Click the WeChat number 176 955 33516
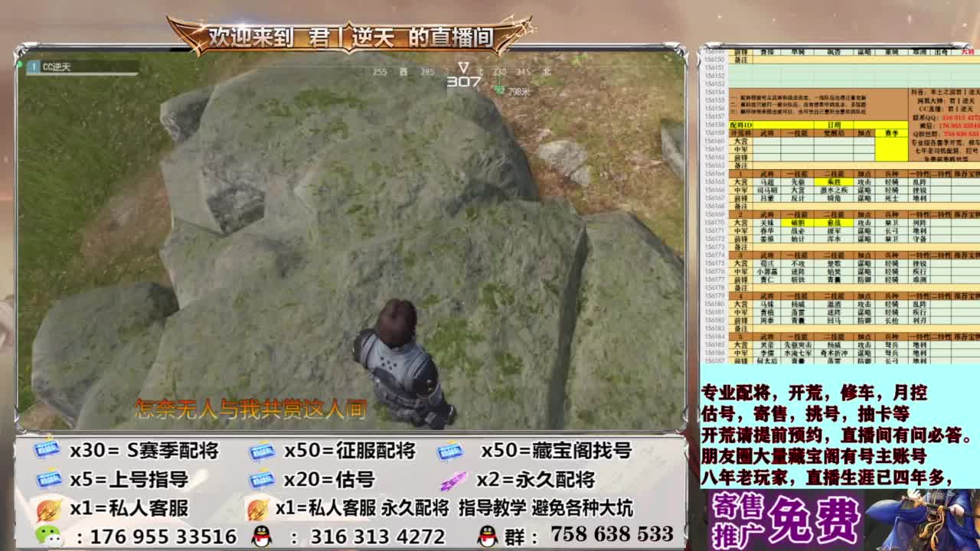The width and height of the screenshot is (980, 551). pyautogui.click(x=163, y=536)
